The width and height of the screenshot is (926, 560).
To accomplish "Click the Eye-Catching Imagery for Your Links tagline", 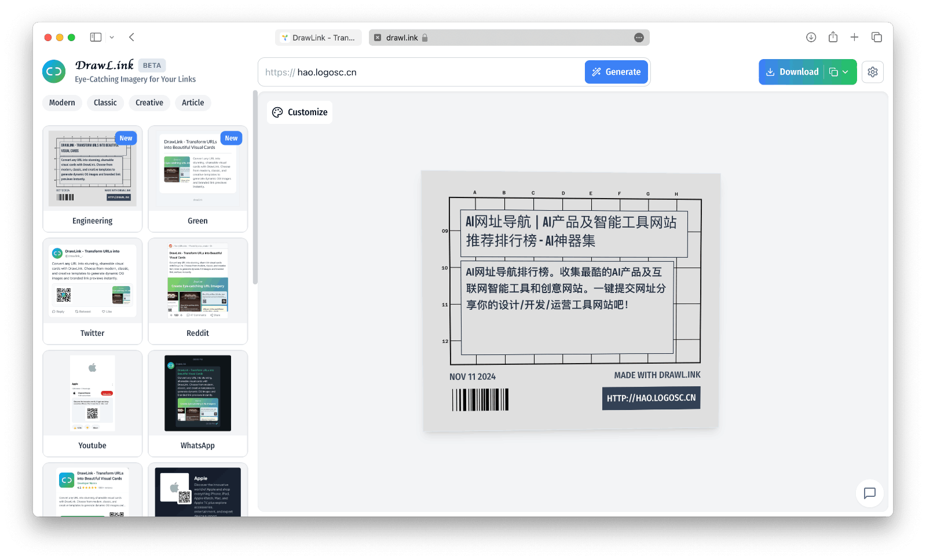I will coord(135,79).
